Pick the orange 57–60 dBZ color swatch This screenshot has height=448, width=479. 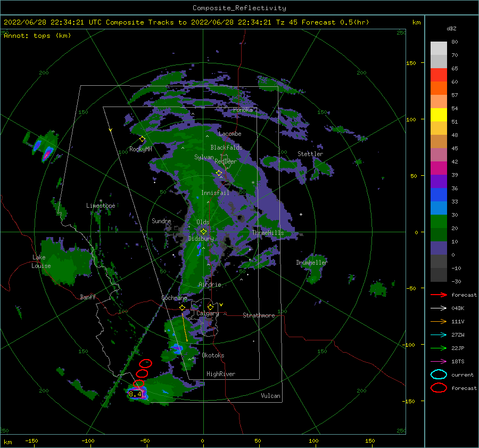pyautogui.click(x=439, y=88)
